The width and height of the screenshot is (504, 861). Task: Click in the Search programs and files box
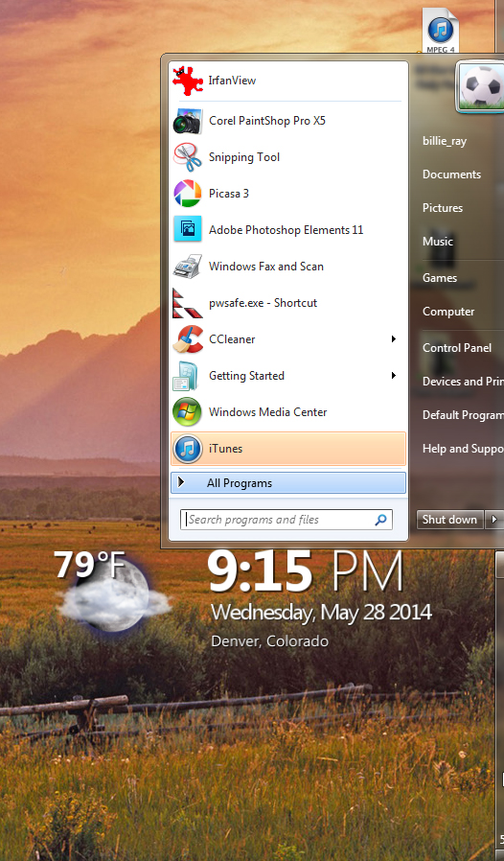click(286, 520)
